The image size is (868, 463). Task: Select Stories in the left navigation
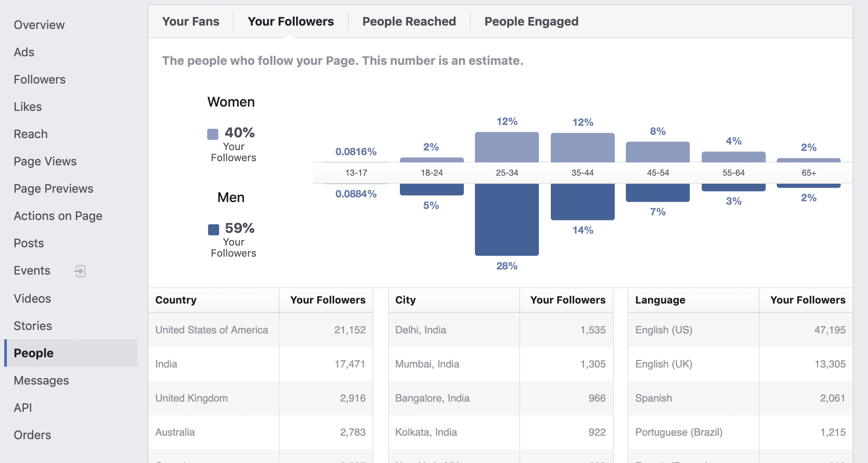[33, 326]
